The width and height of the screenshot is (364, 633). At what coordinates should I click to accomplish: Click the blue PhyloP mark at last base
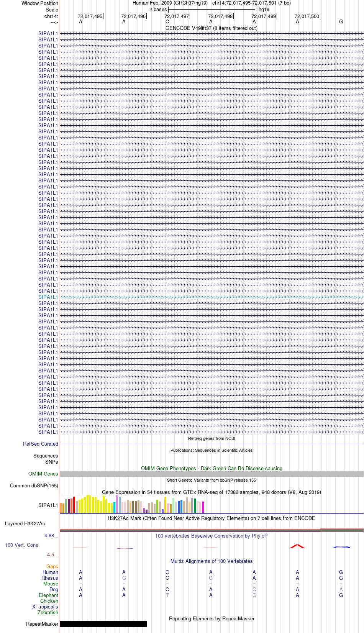tap(341, 547)
